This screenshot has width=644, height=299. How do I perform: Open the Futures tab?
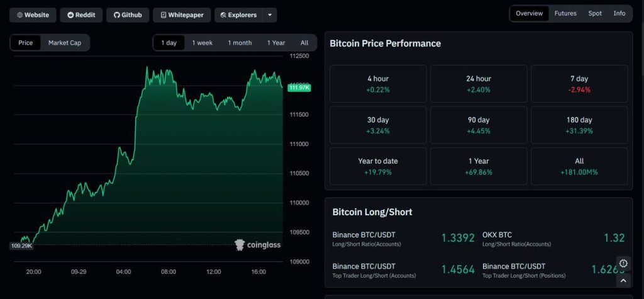(x=565, y=13)
